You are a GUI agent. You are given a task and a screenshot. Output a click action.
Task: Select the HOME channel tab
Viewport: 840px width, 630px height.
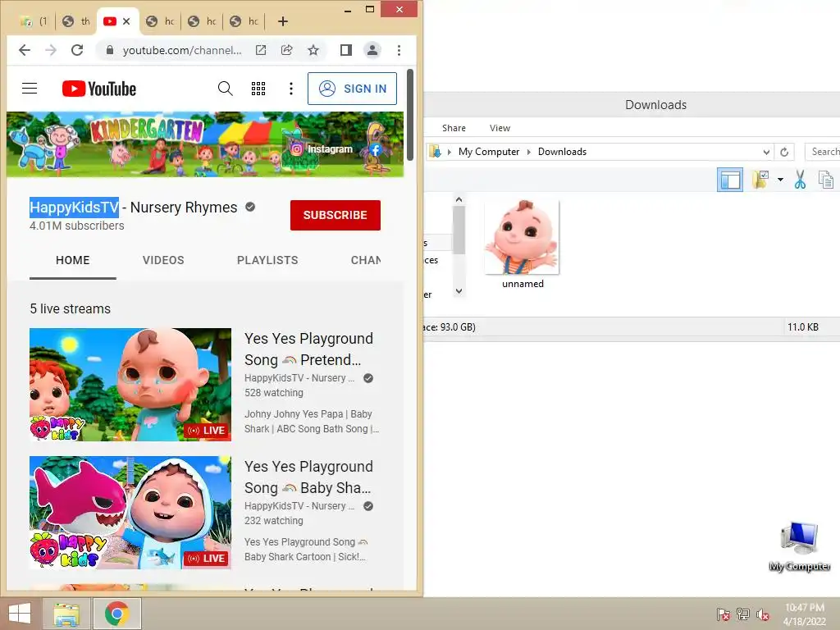73,260
